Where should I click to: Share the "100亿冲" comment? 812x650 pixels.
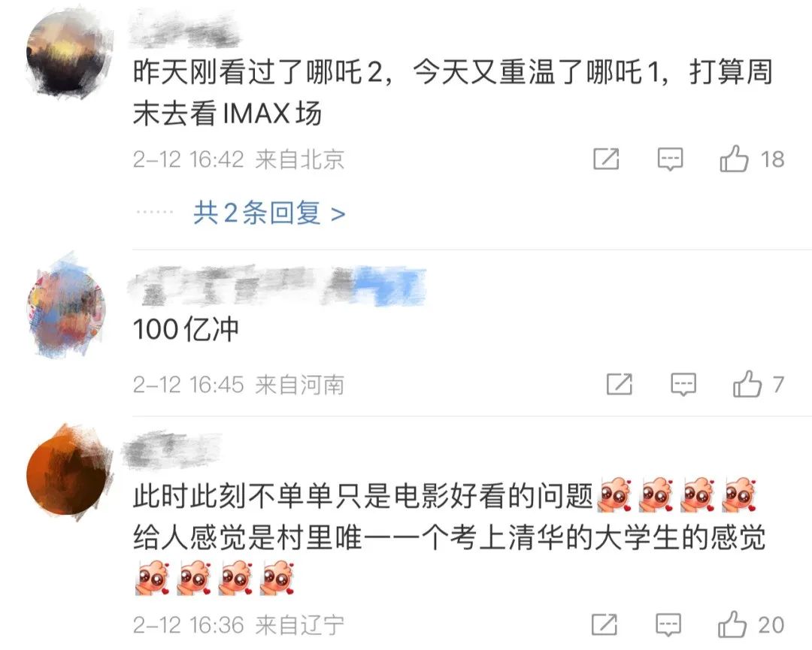coord(620,384)
